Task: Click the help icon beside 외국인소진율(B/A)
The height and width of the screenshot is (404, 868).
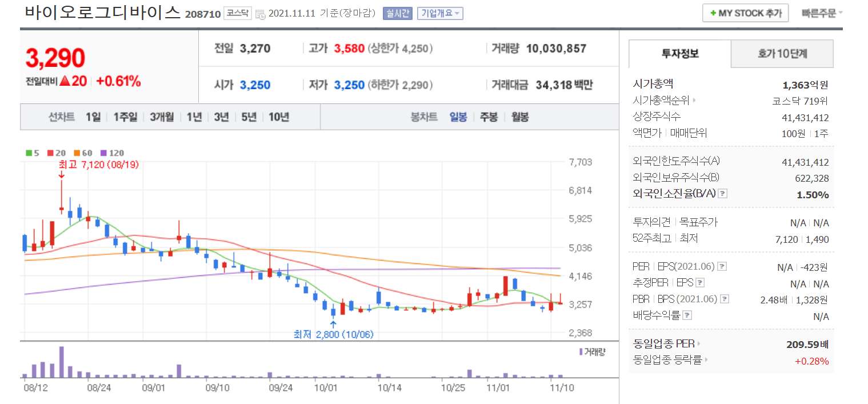Action: coord(722,194)
